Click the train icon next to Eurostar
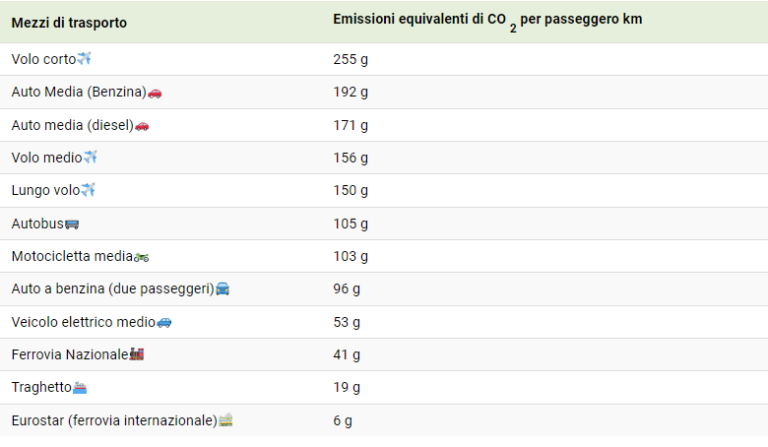This screenshot has width=768, height=447. (225, 420)
